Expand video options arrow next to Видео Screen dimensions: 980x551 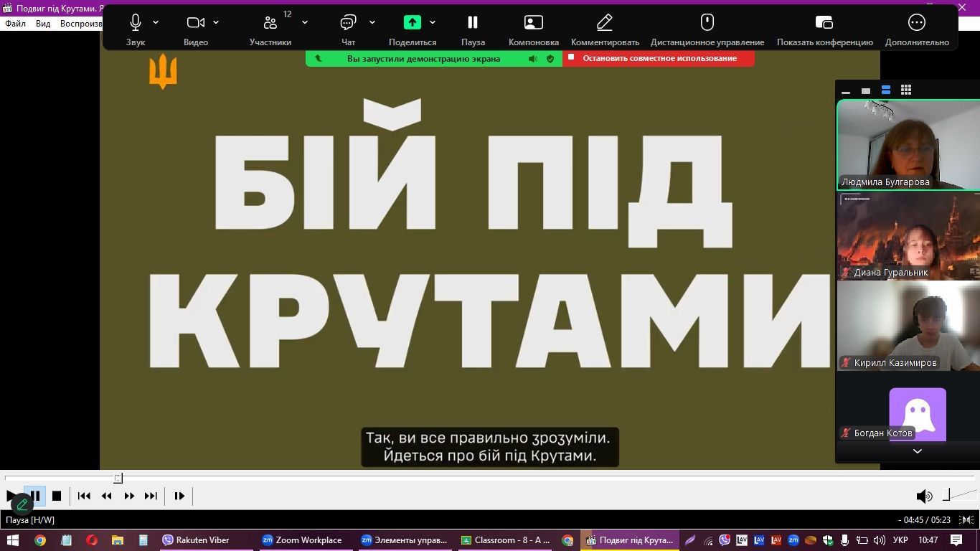(216, 23)
